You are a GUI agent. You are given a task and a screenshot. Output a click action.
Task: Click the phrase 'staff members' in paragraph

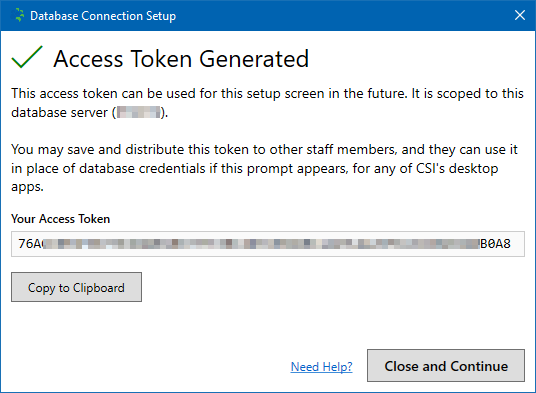pos(352,150)
